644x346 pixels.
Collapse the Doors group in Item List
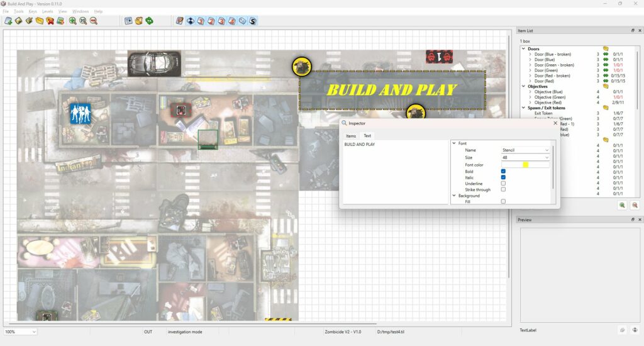pos(524,48)
